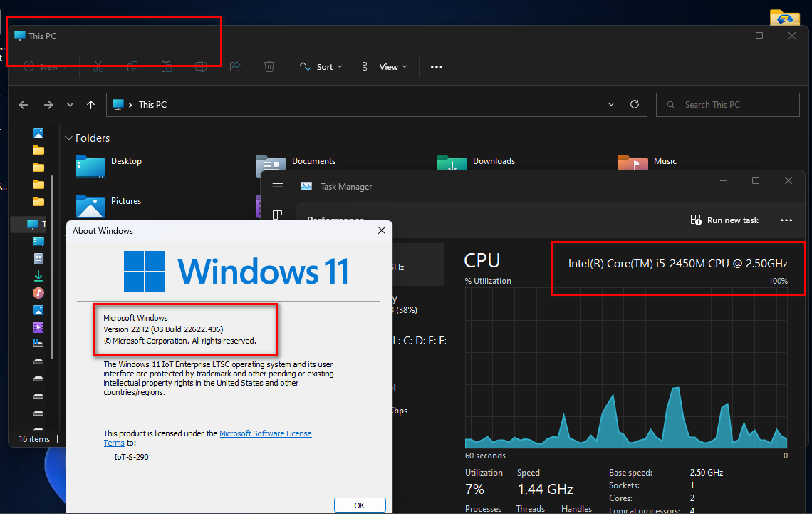Expand the address bar history dropdown chevron
This screenshot has height=514, width=812.
point(611,104)
